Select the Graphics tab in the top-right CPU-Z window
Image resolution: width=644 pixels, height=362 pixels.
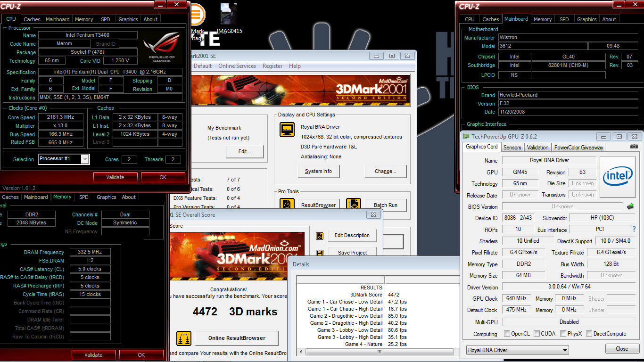click(x=587, y=19)
